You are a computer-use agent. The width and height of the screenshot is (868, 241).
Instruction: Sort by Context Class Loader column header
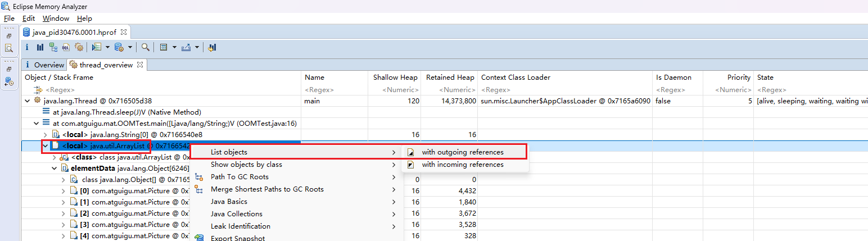coord(565,78)
